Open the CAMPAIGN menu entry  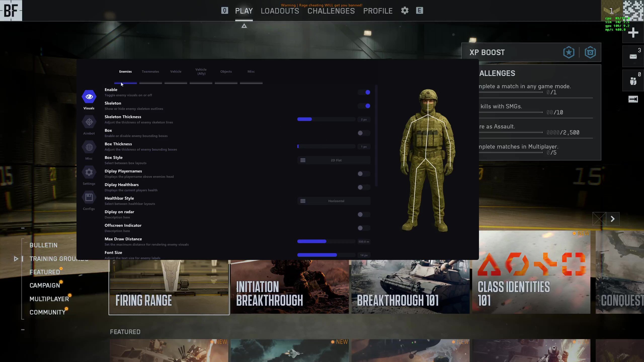45,285
